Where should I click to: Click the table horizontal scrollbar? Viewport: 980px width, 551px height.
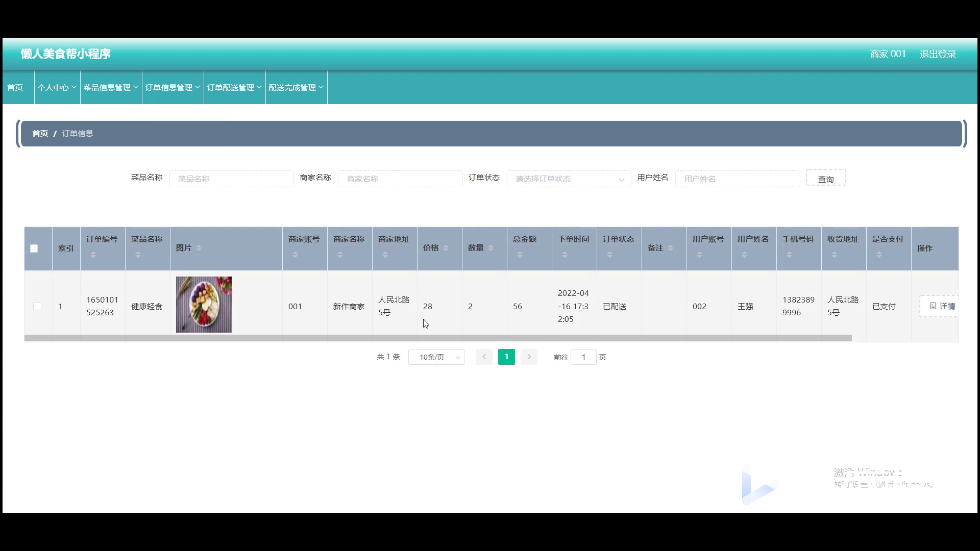(438, 338)
